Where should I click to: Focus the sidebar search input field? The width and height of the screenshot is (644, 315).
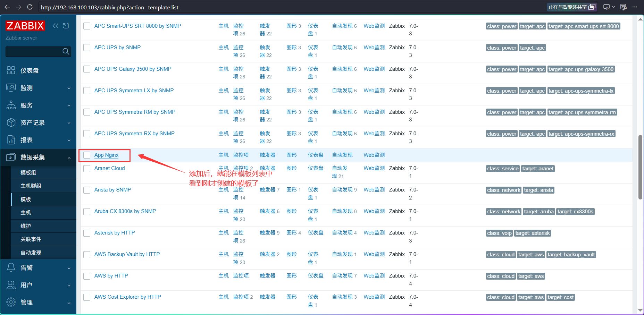click(x=34, y=51)
